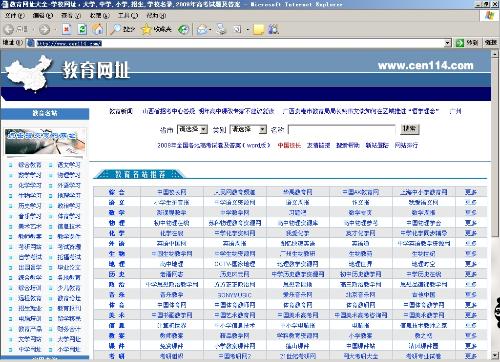
Task: Open the Search magnifier tool
Action: pos(116,29)
